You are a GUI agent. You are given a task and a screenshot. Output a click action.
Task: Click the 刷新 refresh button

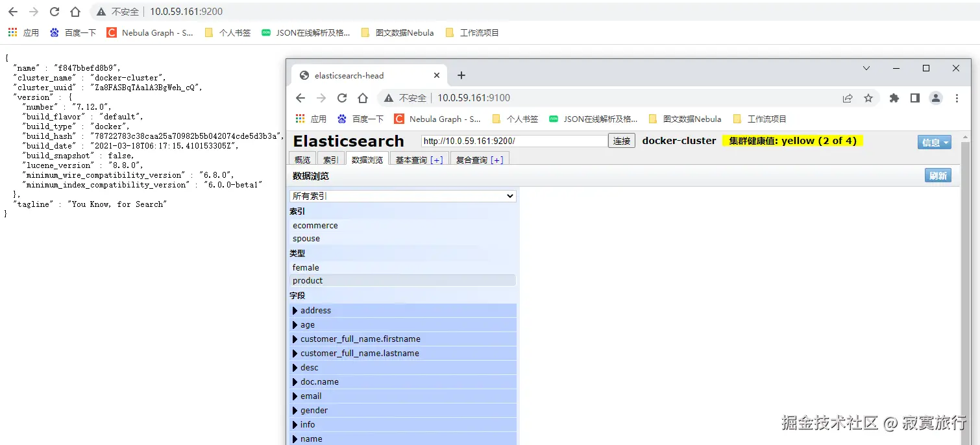tap(938, 175)
